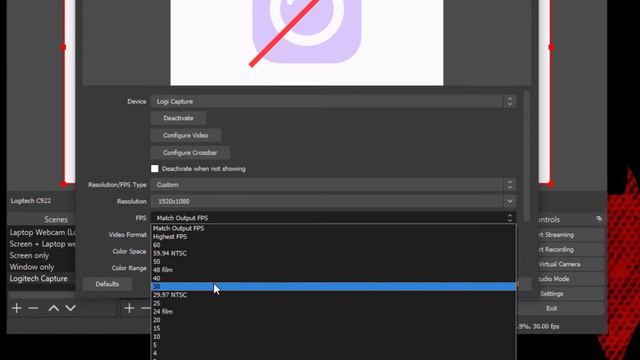
Task: Click the Logitech C922 source label
Action: point(31,201)
